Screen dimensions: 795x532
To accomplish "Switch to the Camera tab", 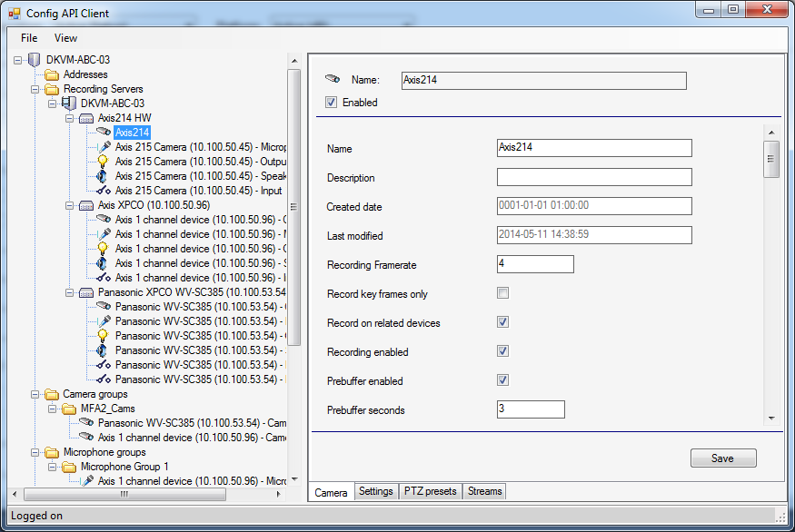I will point(331,492).
